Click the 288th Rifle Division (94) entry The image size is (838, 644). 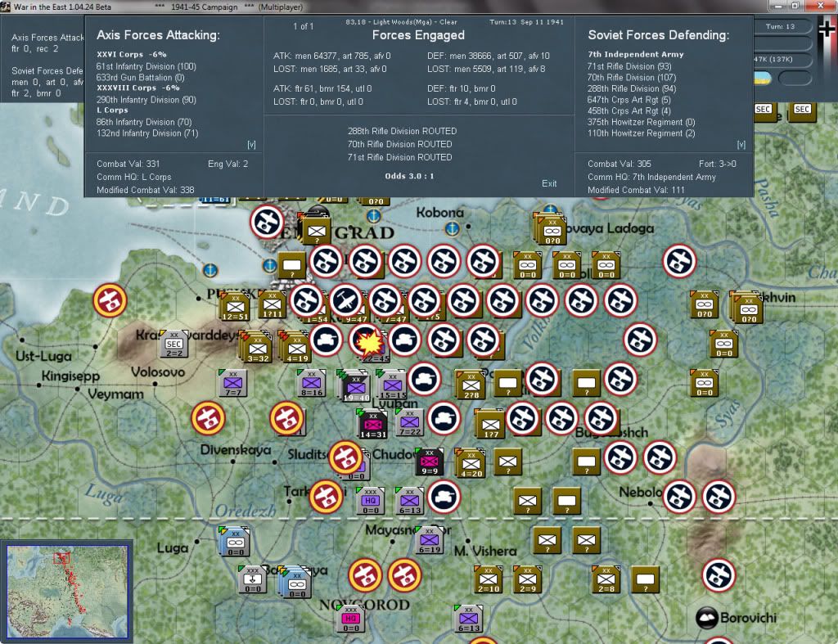click(x=632, y=88)
